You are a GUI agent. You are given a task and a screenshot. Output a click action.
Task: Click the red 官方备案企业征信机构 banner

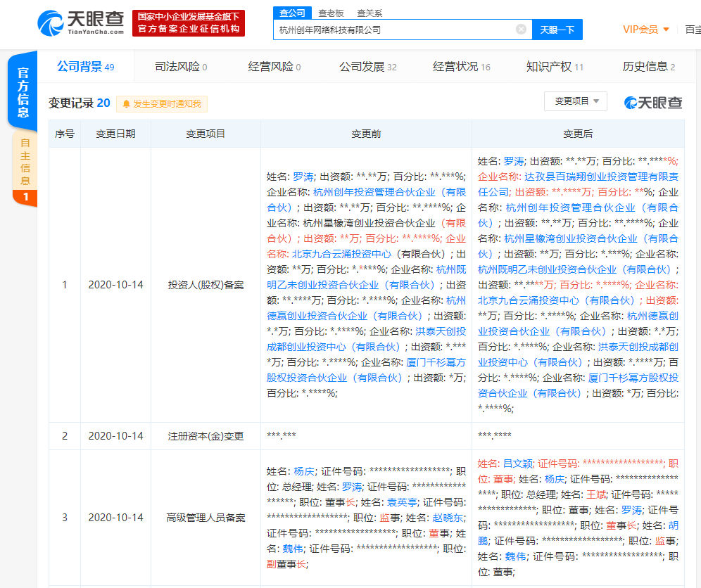(189, 23)
